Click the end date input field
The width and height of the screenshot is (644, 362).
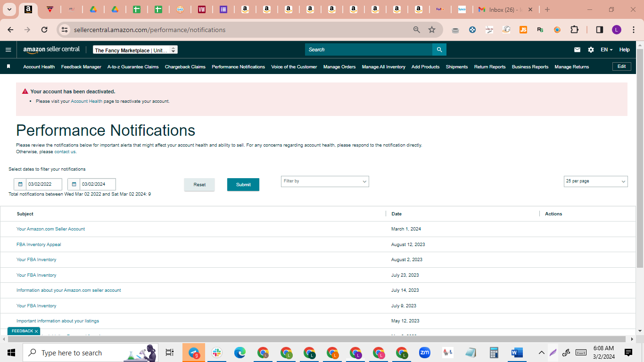click(x=98, y=184)
